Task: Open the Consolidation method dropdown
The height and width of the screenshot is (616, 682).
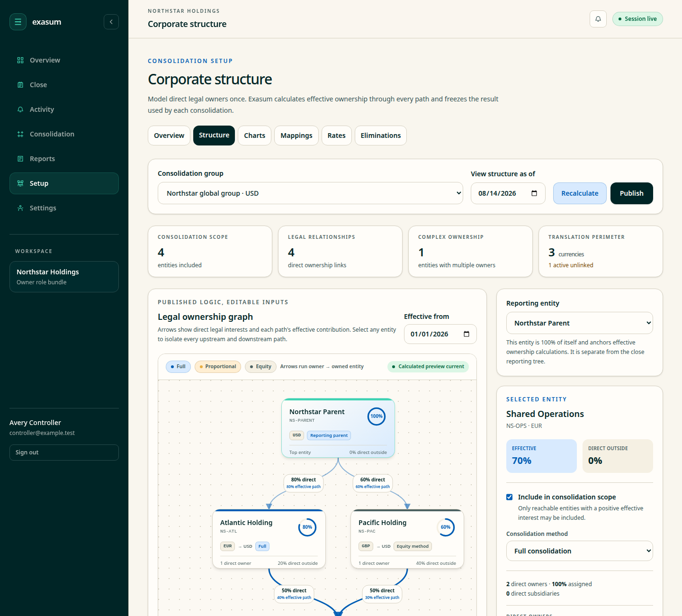Action: pos(580,551)
